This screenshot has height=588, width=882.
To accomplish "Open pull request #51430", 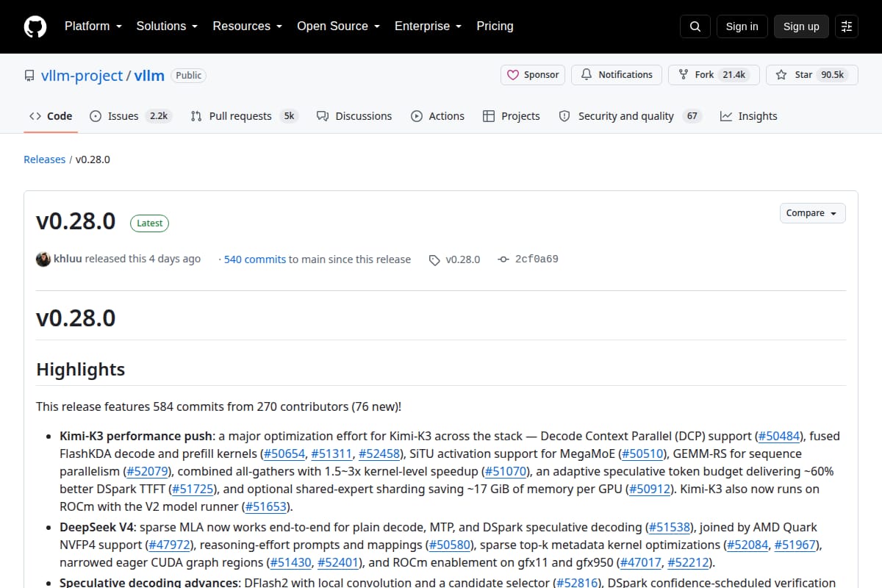I will tap(290, 562).
